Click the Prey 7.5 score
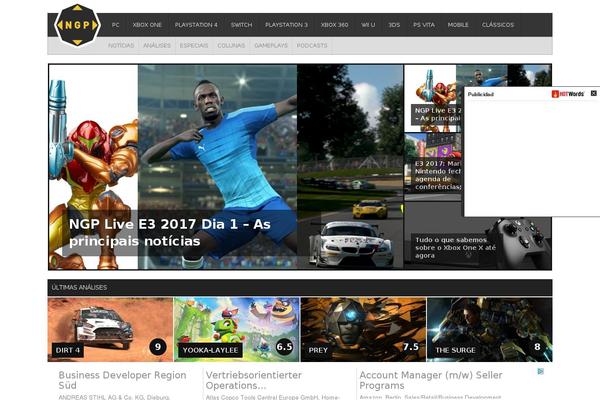 411,347
